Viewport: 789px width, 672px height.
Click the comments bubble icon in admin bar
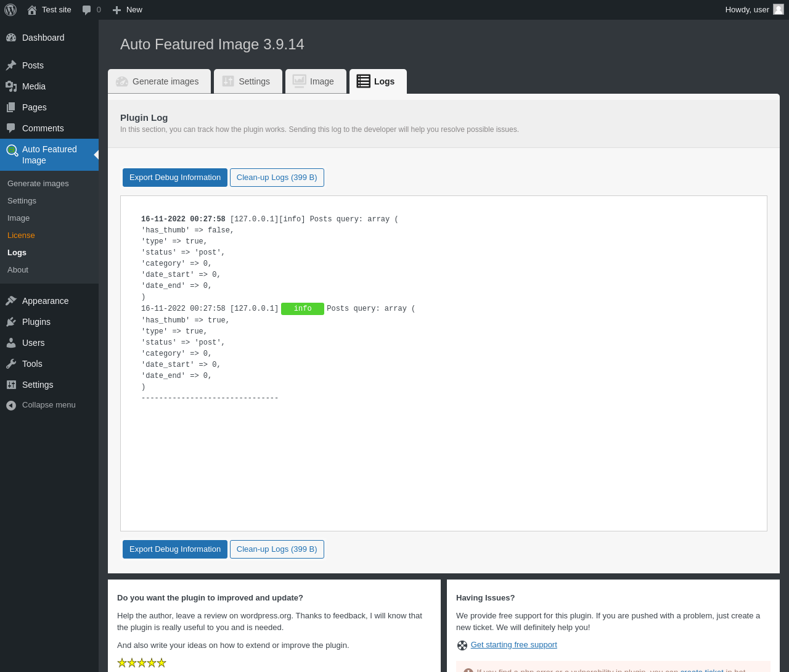87,10
